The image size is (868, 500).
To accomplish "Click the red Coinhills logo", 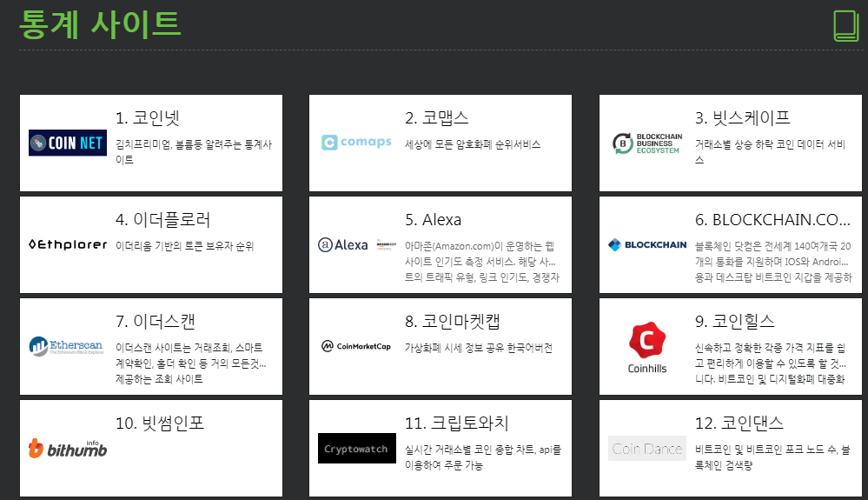I will pyautogui.click(x=647, y=347).
